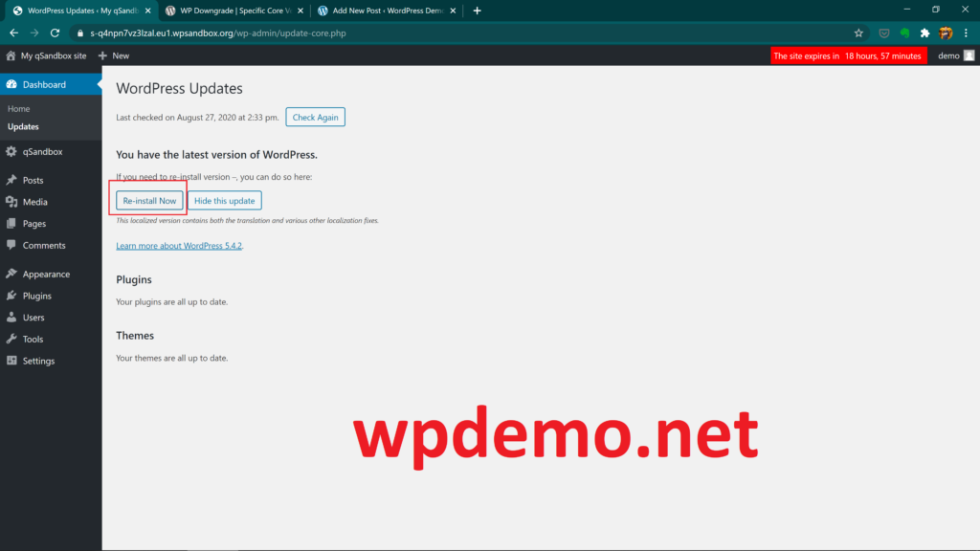Click the browser back arrow
The image size is (980, 551).
13,33
